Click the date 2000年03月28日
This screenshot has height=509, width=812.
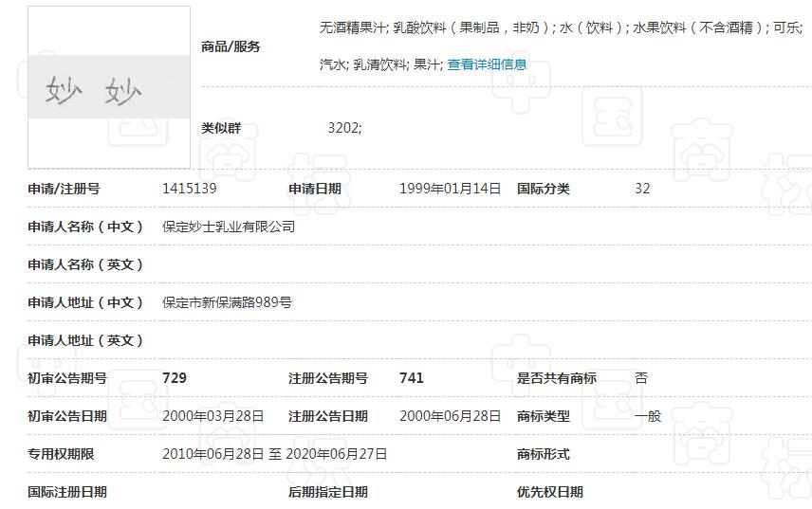point(213,416)
